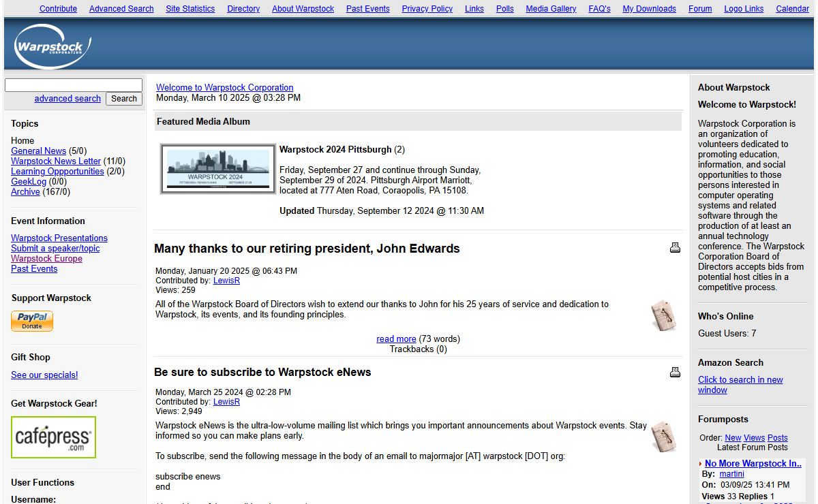Open Site Statistics in top navigation
Viewport: 818px width, 504px height.
(x=190, y=9)
